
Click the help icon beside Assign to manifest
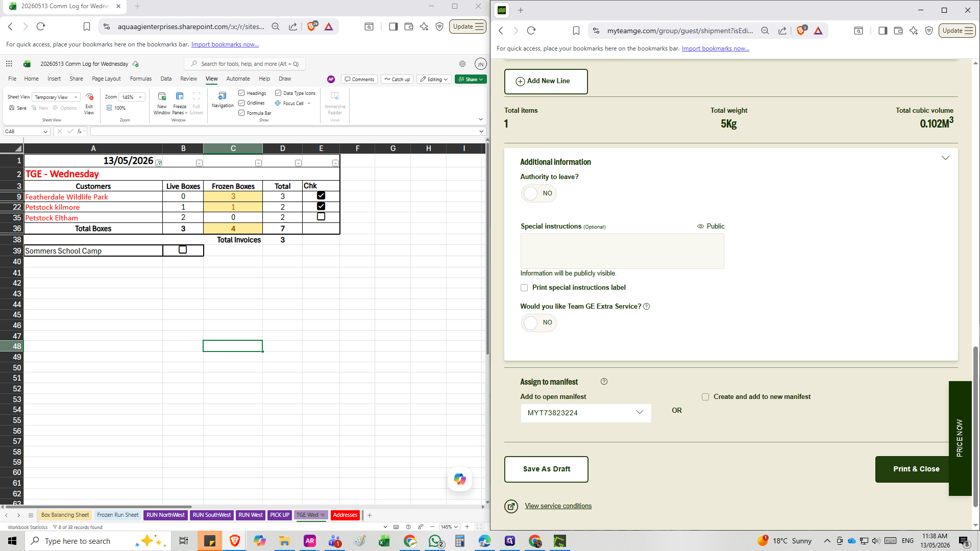point(604,382)
